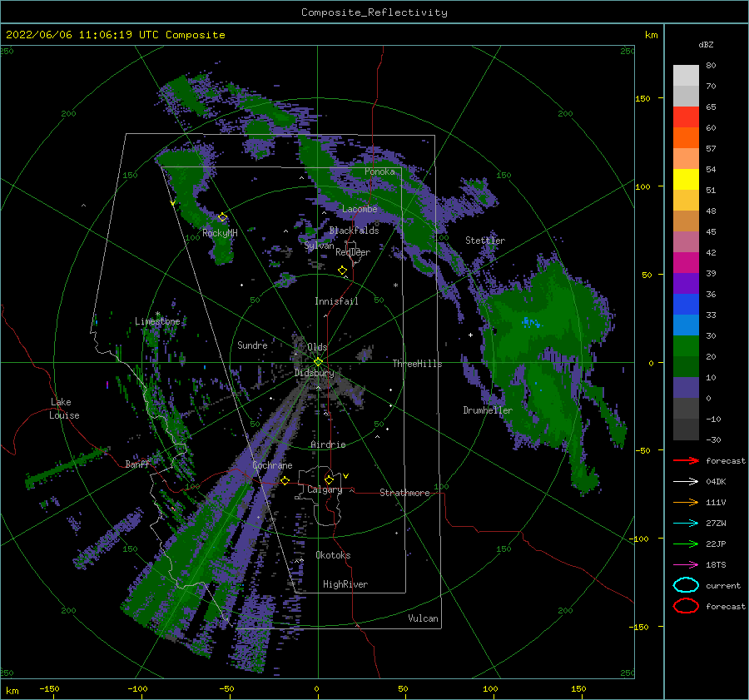Screen dimensions: 749x700
Task: Click the Drumheller label
Action: tap(488, 410)
